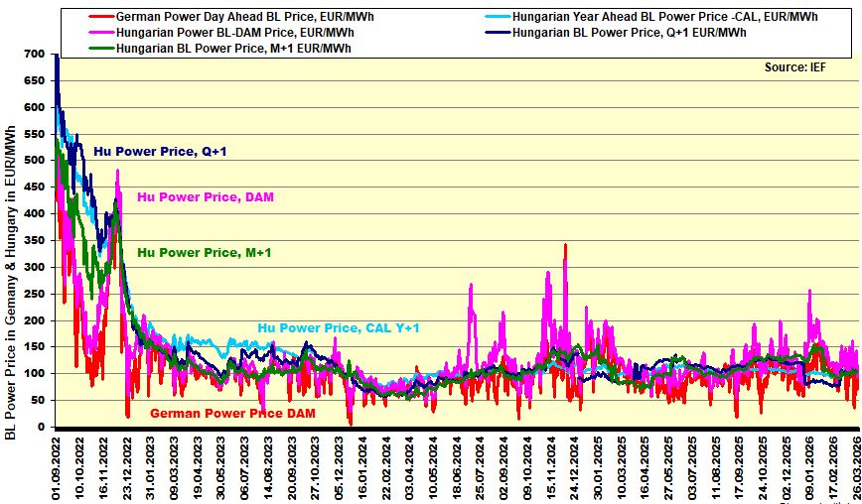Select the 15.11.2024 date tick label
This screenshot has height=504, width=862.
(x=547, y=464)
